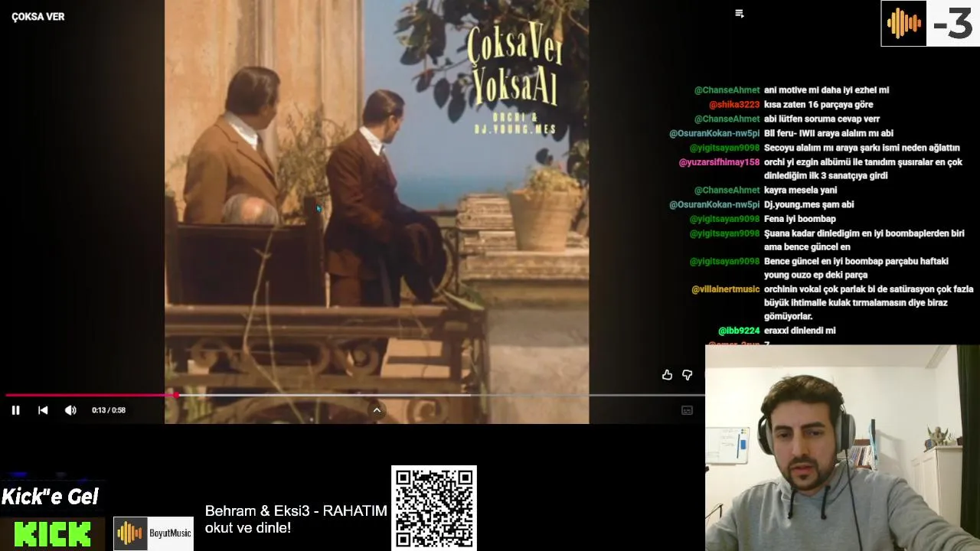The width and height of the screenshot is (980, 551).
Task: Click message 'Bil feru- IWII araya alalım mı abi'
Action: tap(828, 134)
